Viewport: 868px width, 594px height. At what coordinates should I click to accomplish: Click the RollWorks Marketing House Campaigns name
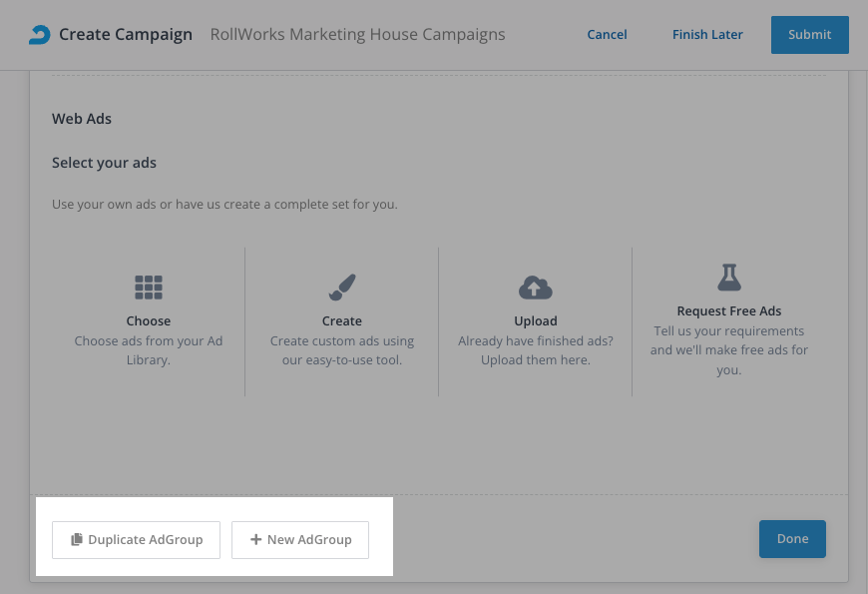357,35
